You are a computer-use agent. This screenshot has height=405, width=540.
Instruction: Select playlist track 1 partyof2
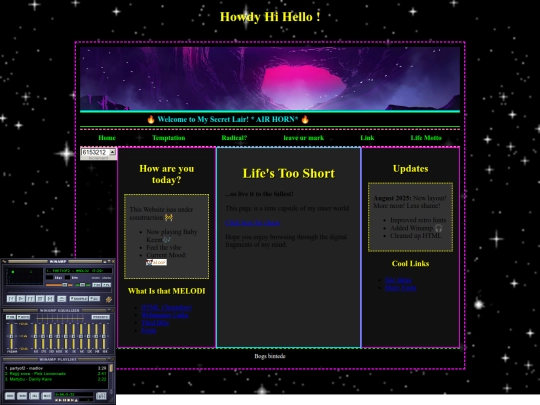point(56,368)
